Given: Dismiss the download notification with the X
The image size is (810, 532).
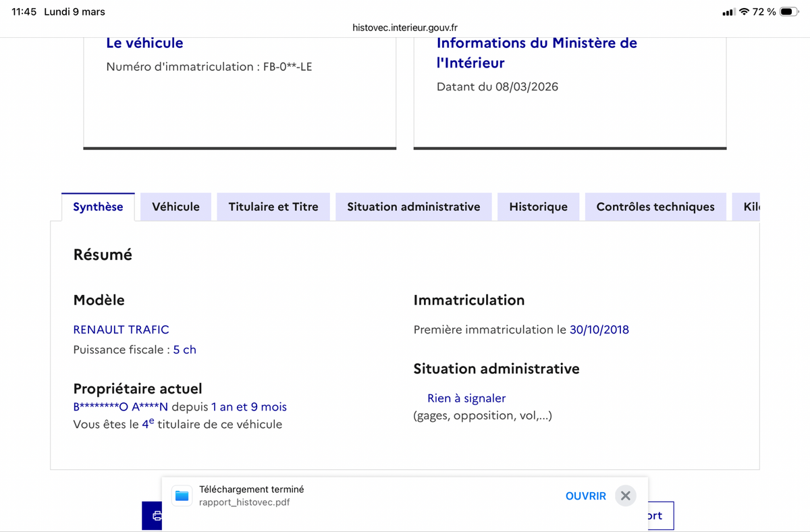Looking at the screenshot, I should (x=626, y=496).
